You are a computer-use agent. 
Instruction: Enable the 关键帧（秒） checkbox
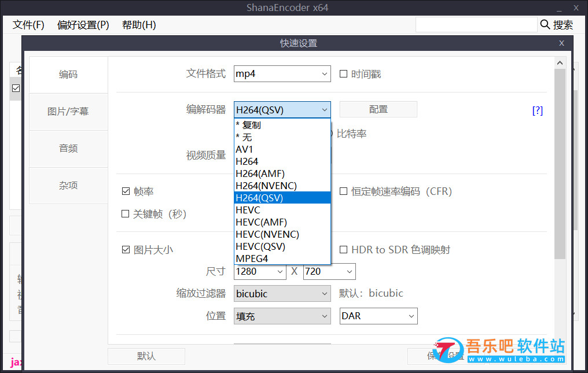click(x=125, y=213)
